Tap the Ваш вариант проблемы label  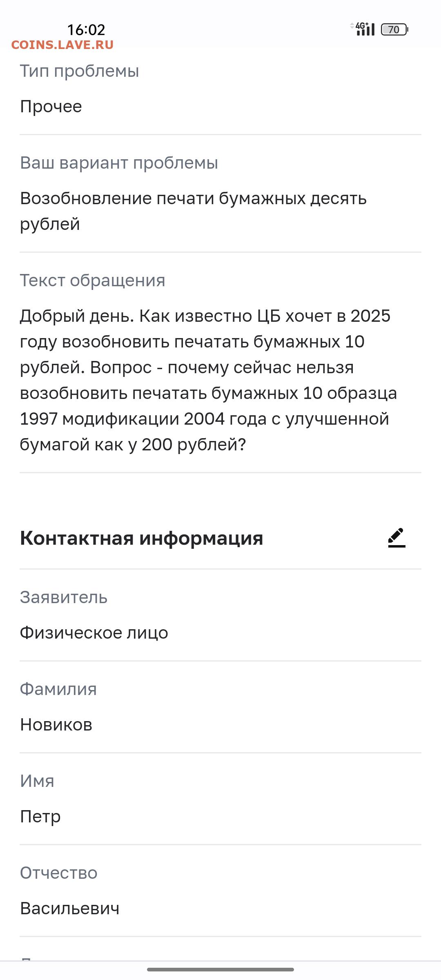click(119, 163)
